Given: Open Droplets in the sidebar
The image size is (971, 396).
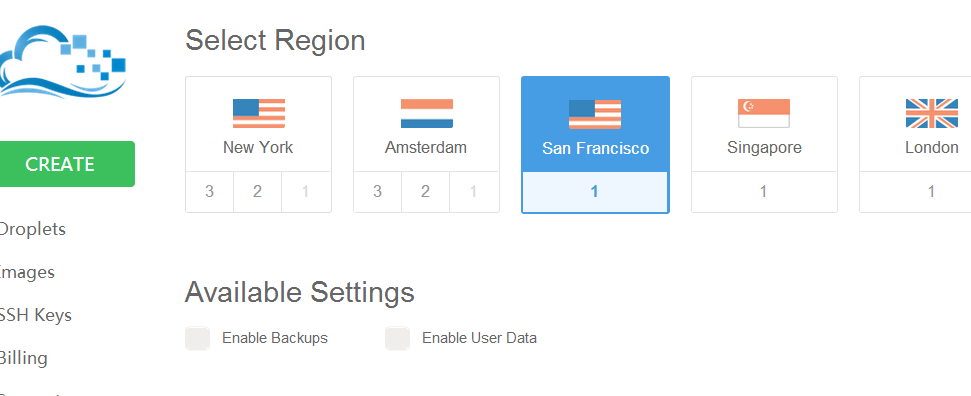Looking at the screenshot, I should pyautogui.click(x=31, y=229).
